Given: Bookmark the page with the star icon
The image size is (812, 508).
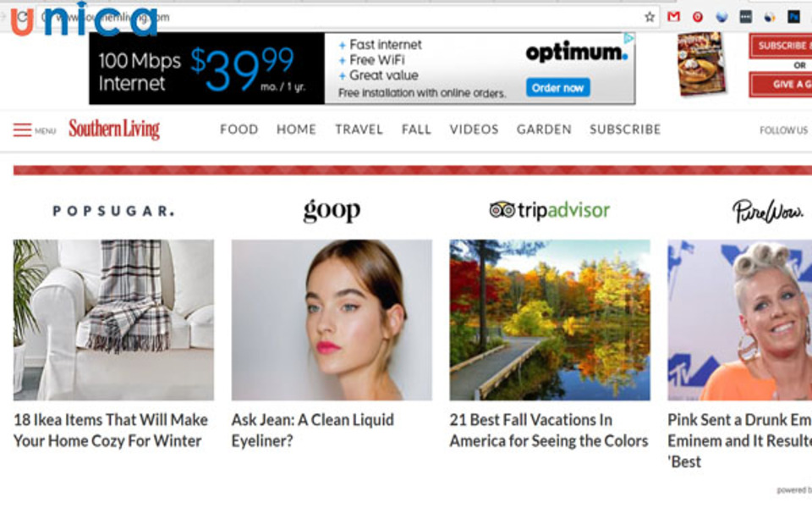Looking at the screenshot, I should pos(650,17).
